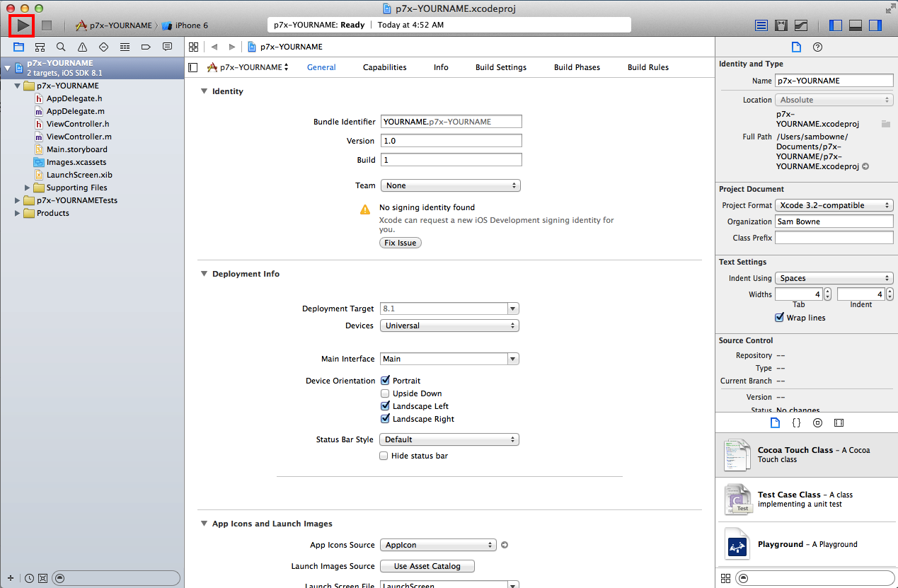The width and height of the screenshot is (898, 588).
Task: Stop the running app with Stop button
Action: [x=47, y=25]
